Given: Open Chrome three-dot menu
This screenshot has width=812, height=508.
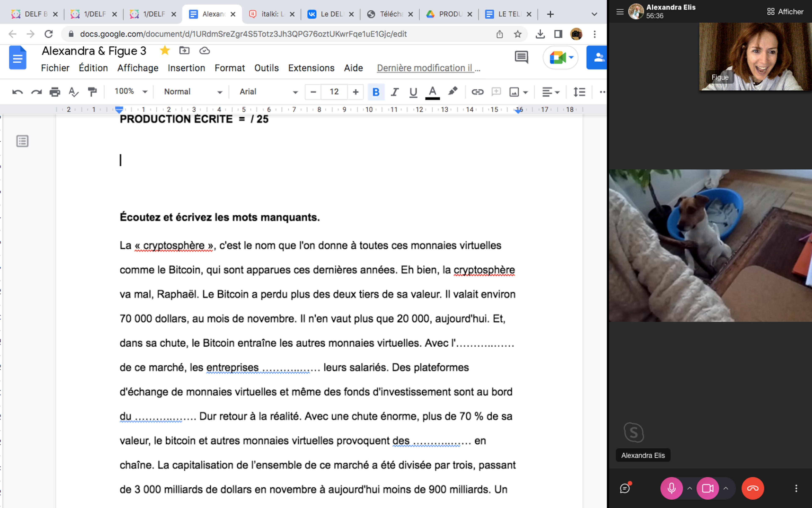Looking at the screenshot, I should (x=595, y=34).
